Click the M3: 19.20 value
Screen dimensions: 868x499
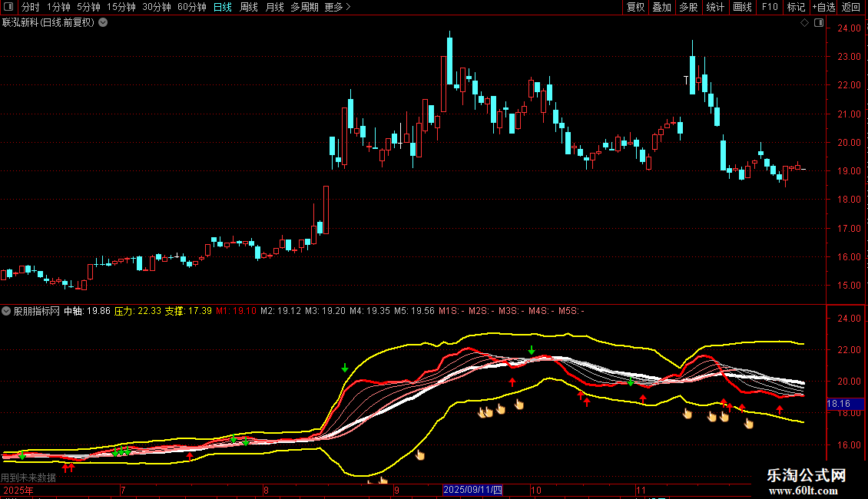click(325, 311)
